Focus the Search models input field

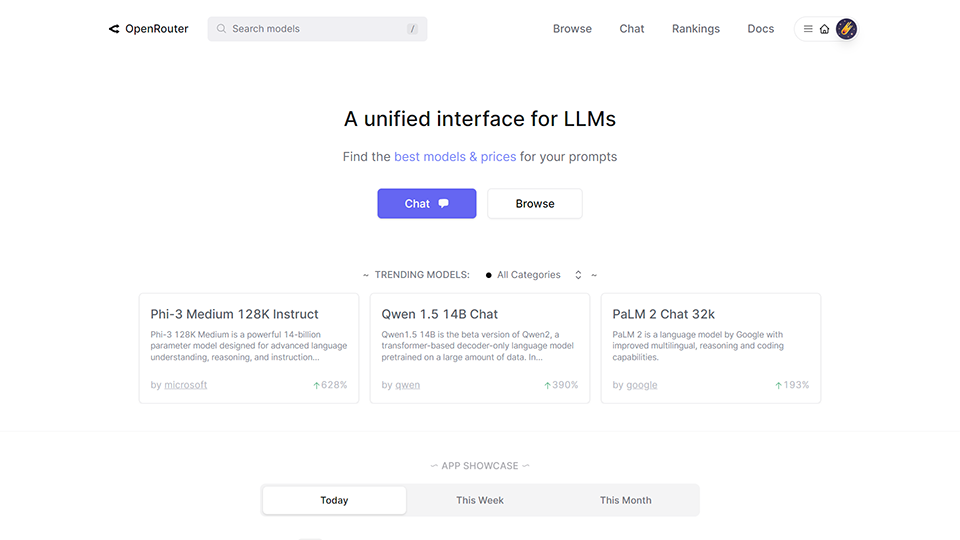[x=317, y=29]
